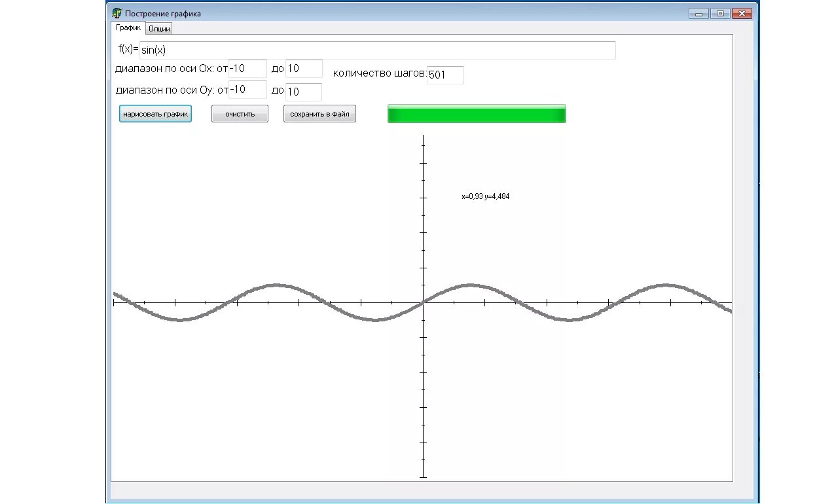Click the 'f(x)=' label

pyautogui.click(x=128, y=49)
